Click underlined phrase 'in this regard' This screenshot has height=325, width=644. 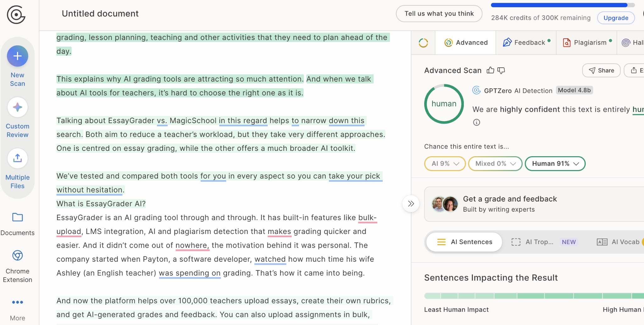pyautogui.click(x=243, y=121)
